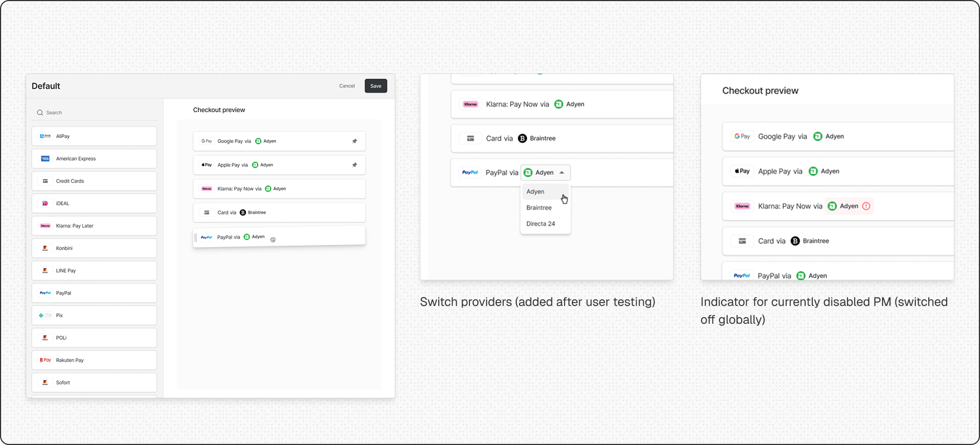Click card icon in the right Checkout preview panel
This screenshot has width=980, height=445.
pyautogui.click(x=742, y=241)
